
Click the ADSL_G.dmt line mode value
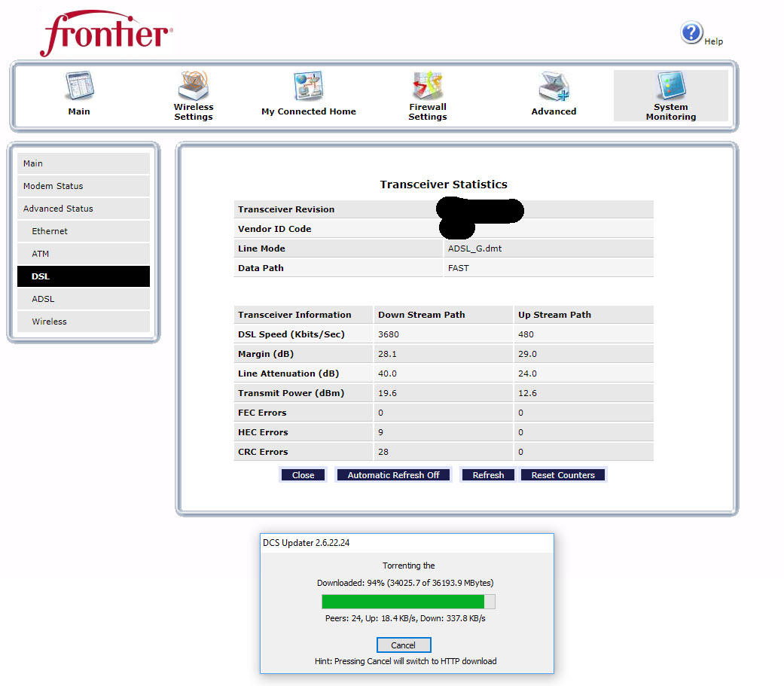474,248
